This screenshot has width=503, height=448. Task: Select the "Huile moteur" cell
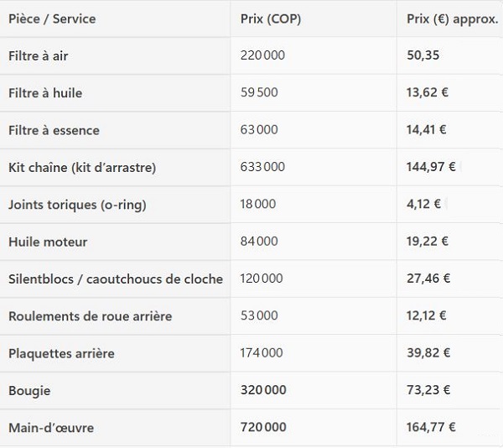tap(48, 242)
